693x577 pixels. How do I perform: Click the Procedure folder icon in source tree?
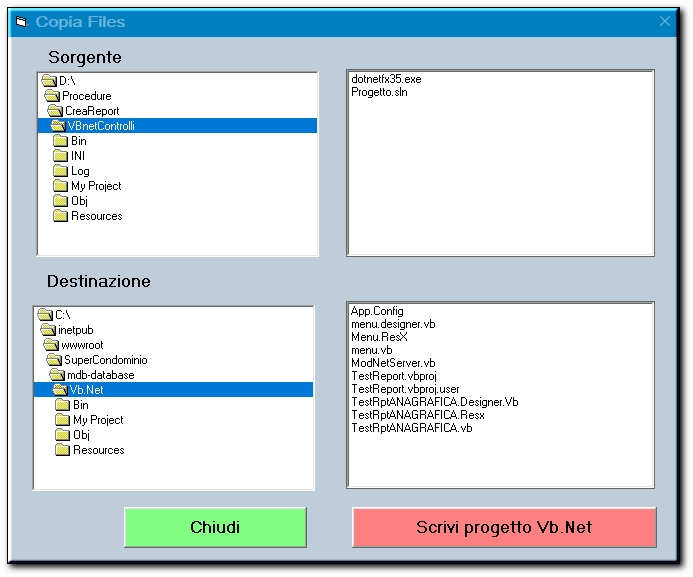pyautogui.click(x=53, y=96)
